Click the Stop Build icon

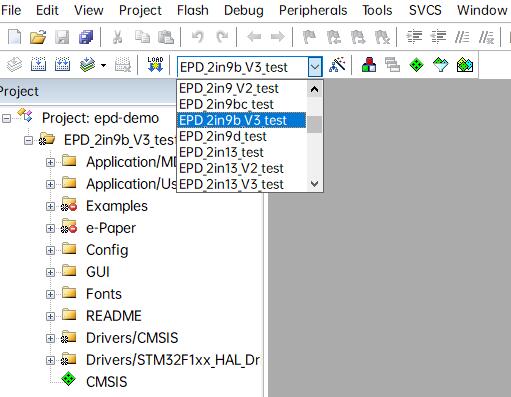tap(123, 64)
